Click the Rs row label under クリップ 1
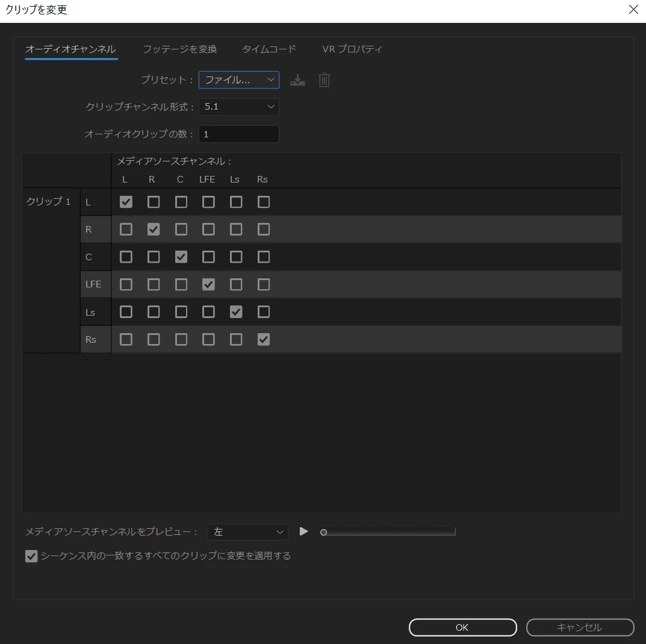Viewport: 646px width, 644px height. [91, 339]
